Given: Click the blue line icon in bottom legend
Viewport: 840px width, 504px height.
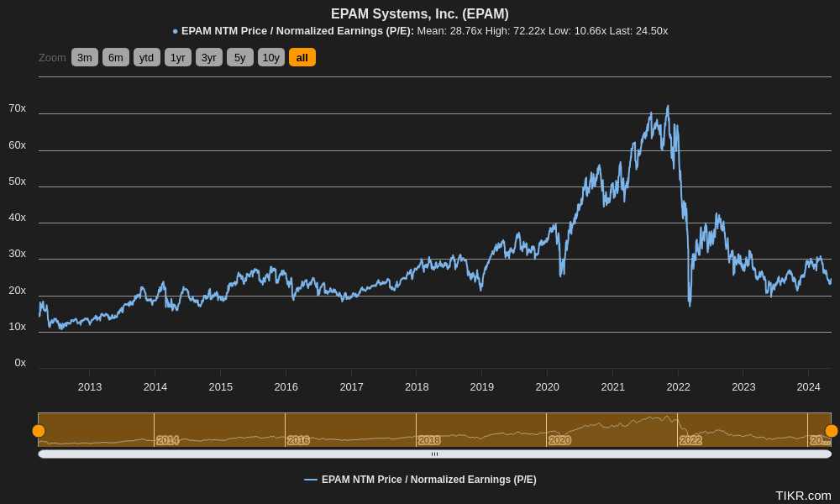Looking at the screenshot, I should pyautogui.click(x=310, y=480).
